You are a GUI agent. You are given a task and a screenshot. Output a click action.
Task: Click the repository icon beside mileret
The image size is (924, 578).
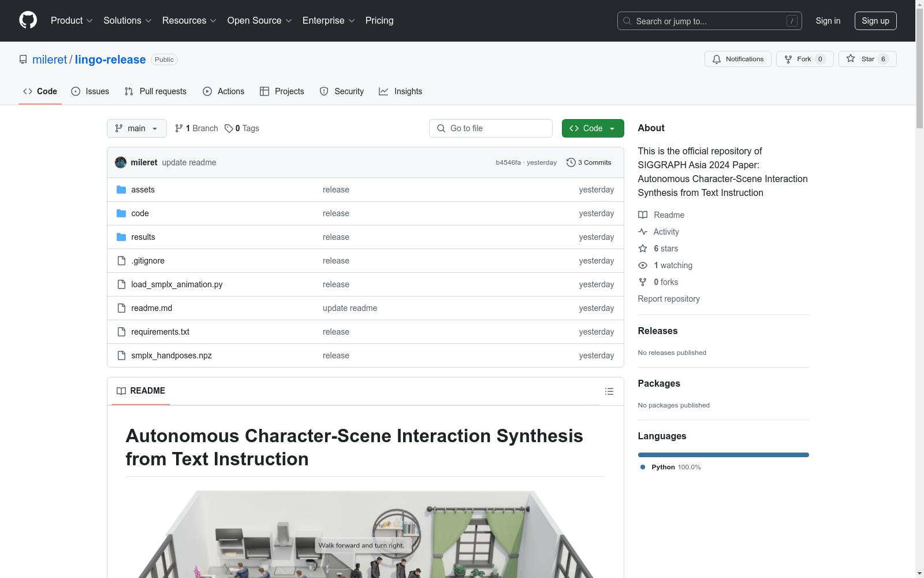click(23, 60)
